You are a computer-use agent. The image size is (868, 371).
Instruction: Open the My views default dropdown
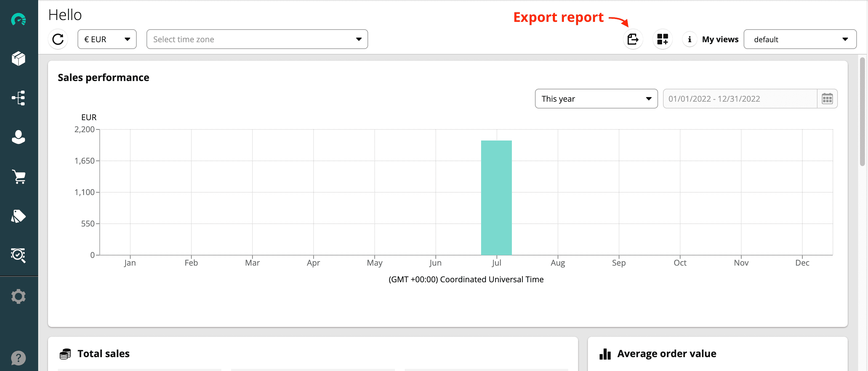(x=800, y=39)
